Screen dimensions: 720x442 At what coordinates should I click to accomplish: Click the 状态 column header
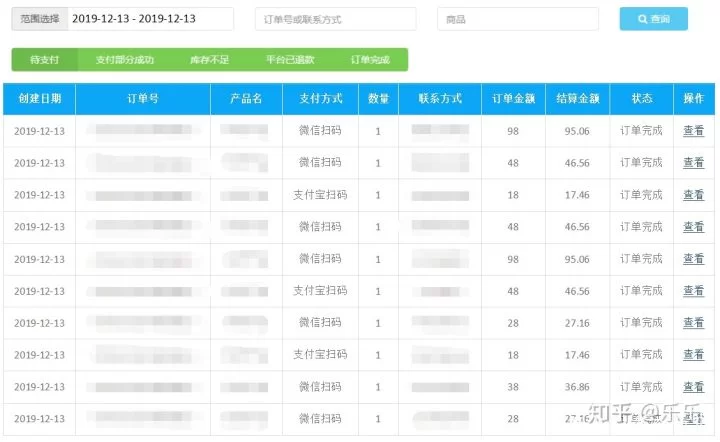tap(641, 99)
